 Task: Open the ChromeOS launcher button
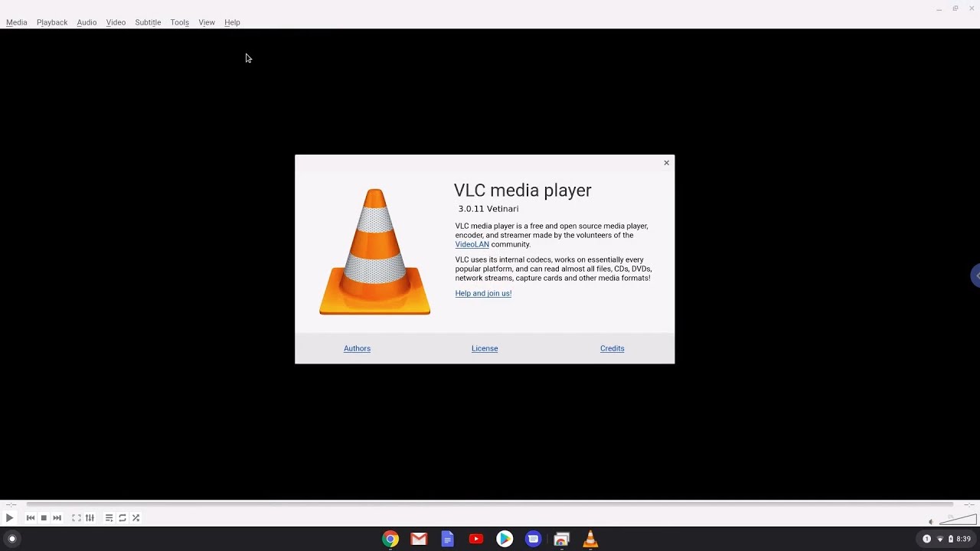tap(11, 539)
